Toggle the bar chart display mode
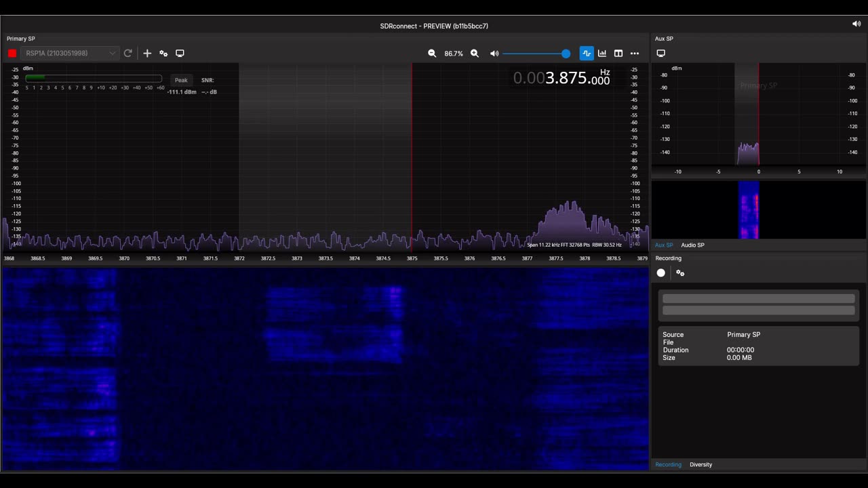 tap(602, 54)
